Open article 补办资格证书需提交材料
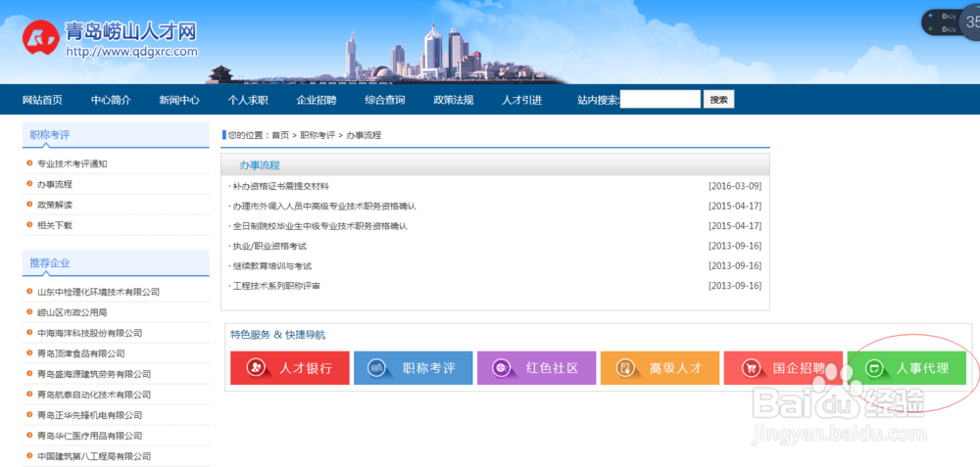The height and width of the screenshot is (467, 980). tap(280, 186)
